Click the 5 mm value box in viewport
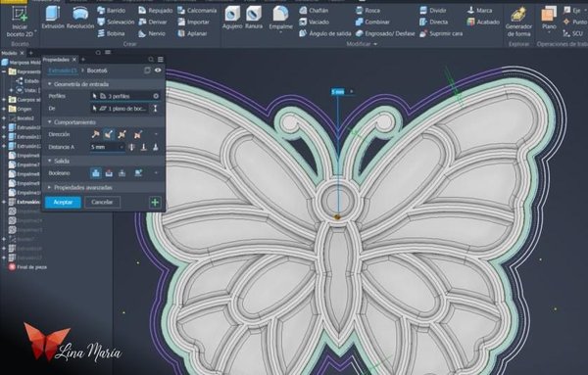The width and height of the screenshot is (588, 375). click(x=338, y=91)
